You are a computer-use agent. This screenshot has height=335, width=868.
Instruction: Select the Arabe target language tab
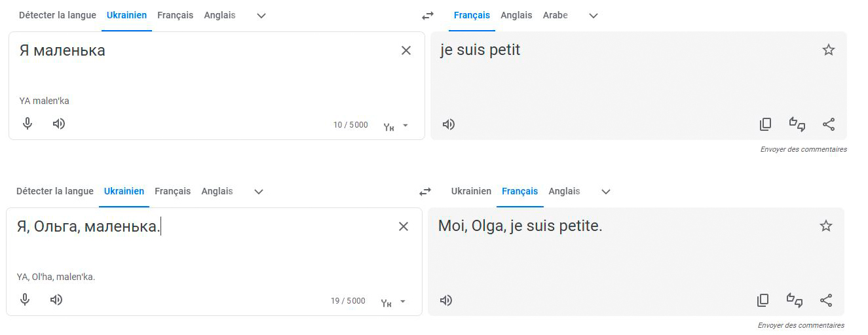click(555, 15)
